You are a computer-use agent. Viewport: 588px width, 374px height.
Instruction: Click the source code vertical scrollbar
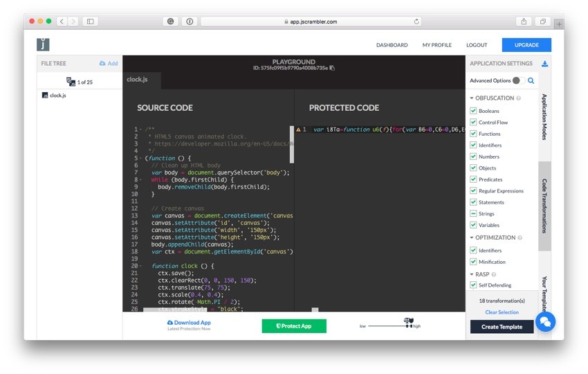pos(292,145)
